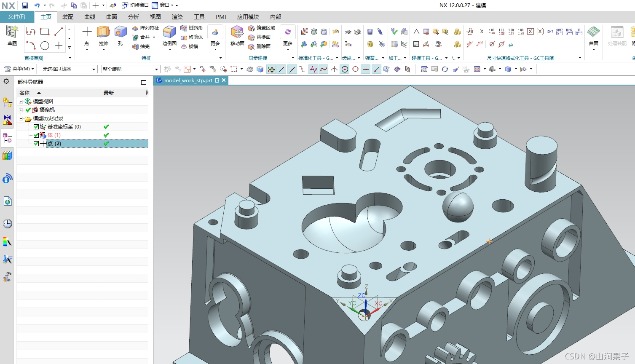Open the Assembly Navigator sidebar icon
This screenshot has width=635, height=364.
(7, 102)
